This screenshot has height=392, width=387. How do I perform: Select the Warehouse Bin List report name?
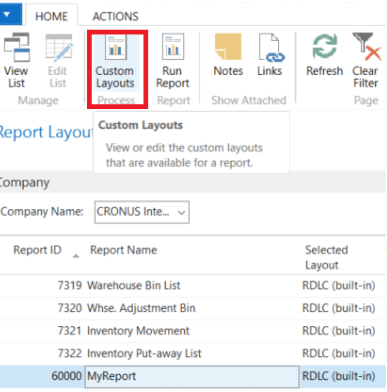[134, 286]
